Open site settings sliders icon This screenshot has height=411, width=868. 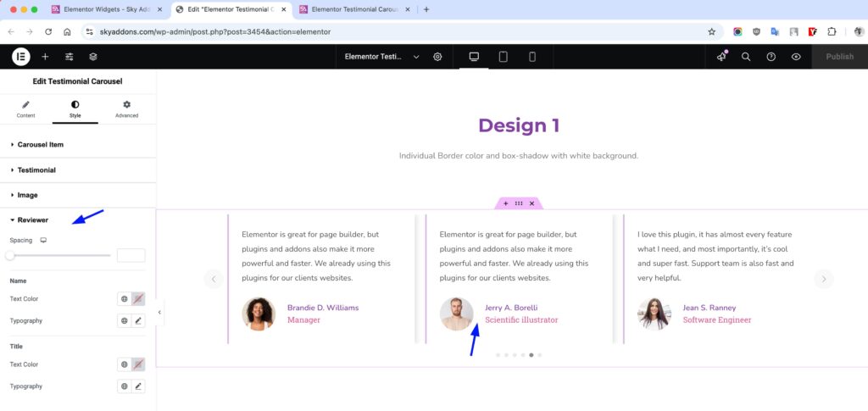click(70, 57)
